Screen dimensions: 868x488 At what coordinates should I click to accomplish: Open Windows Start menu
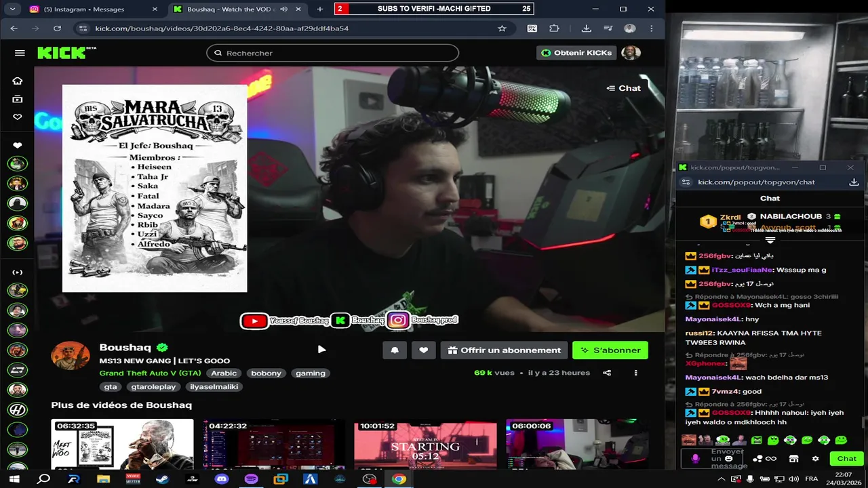coord(14,479)
